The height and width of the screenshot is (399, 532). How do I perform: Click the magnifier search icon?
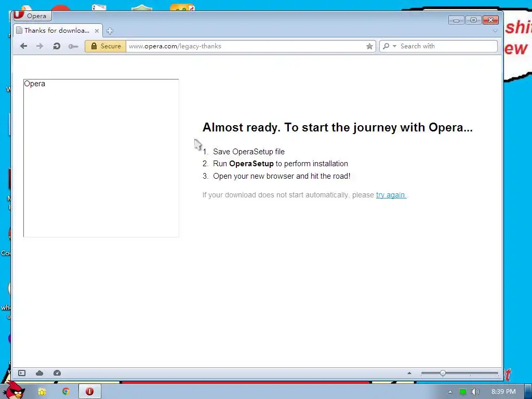click(386, 46)
